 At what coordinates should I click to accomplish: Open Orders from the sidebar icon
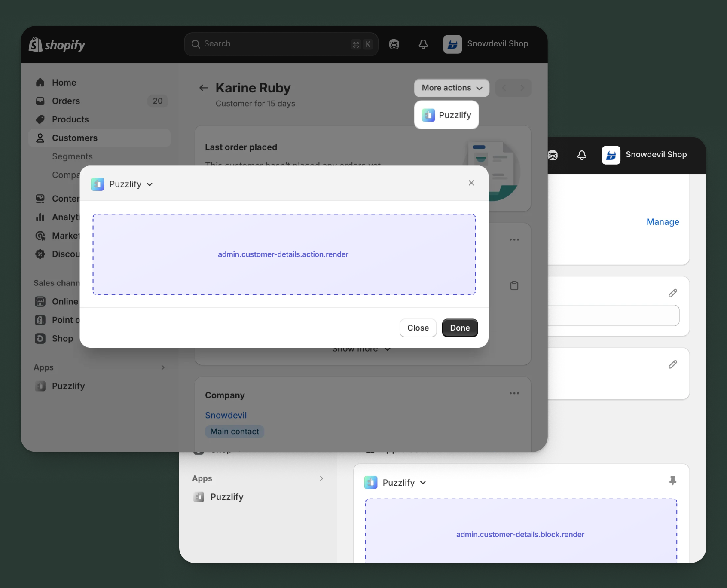pyautogui.click(x=40, y=101)
